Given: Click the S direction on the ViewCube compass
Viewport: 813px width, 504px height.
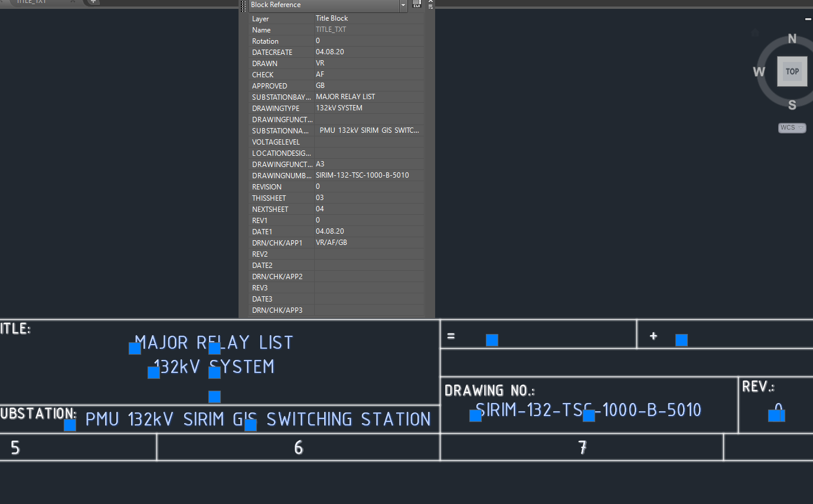Looking at the screenshot, I should pos(792,105).
